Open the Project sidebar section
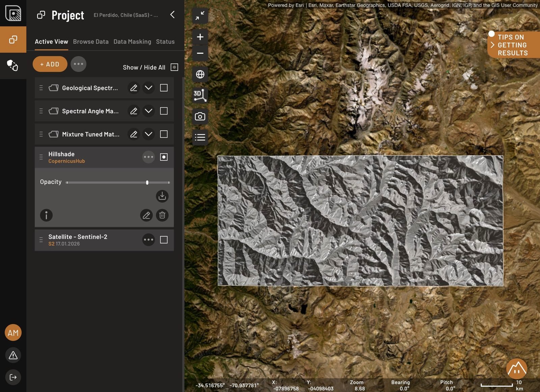540x392 pixels. click(x=13, y=40)
